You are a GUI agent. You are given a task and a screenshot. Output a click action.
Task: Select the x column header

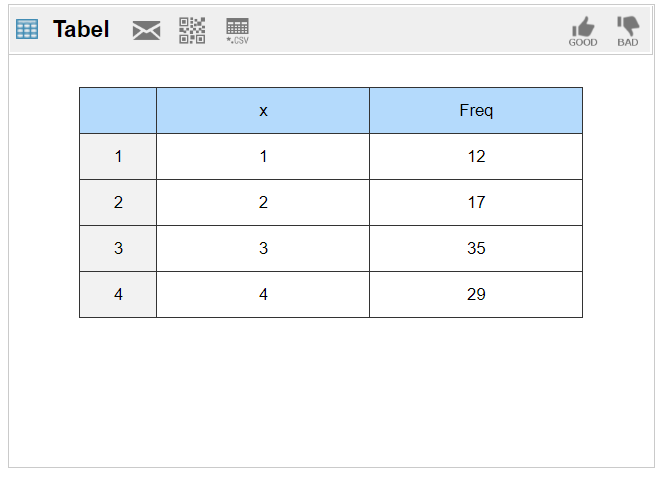click(x=263, y=111)
